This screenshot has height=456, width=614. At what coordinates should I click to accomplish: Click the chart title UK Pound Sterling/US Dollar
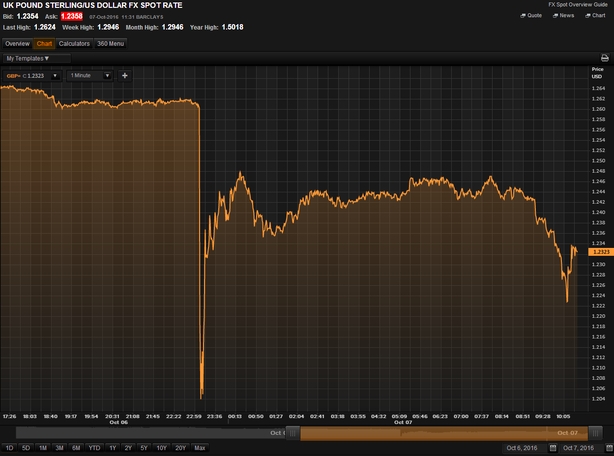pyautogui.click(x=92, y=5)
